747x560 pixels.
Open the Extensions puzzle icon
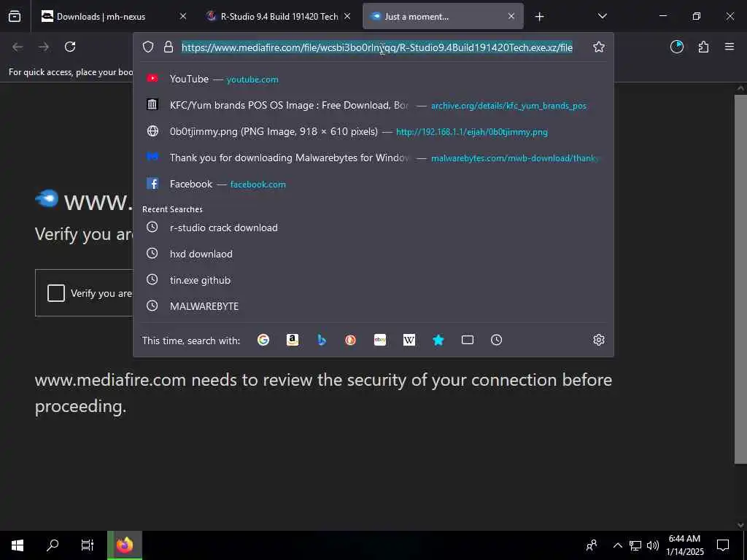pos(703,47)
